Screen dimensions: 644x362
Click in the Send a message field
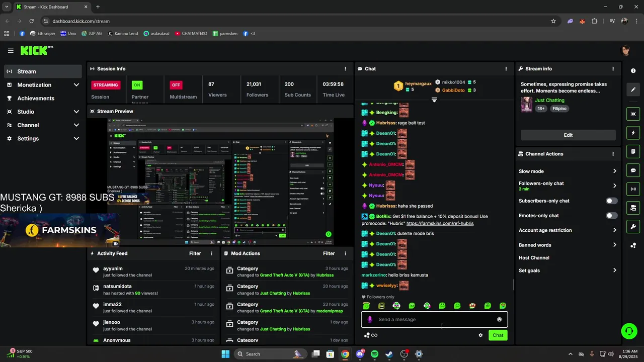tap(434, 319)
